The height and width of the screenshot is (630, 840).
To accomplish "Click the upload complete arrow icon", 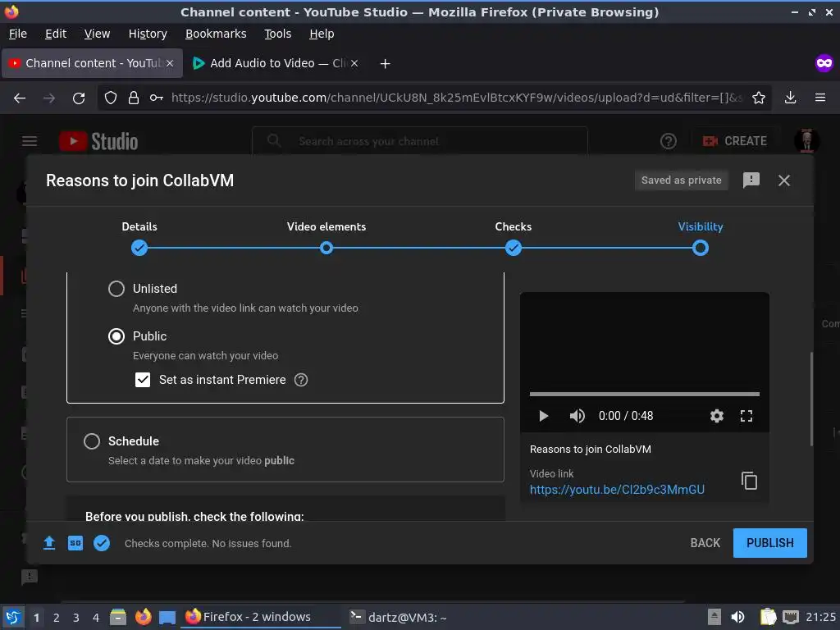I will [x=49, y=543].
